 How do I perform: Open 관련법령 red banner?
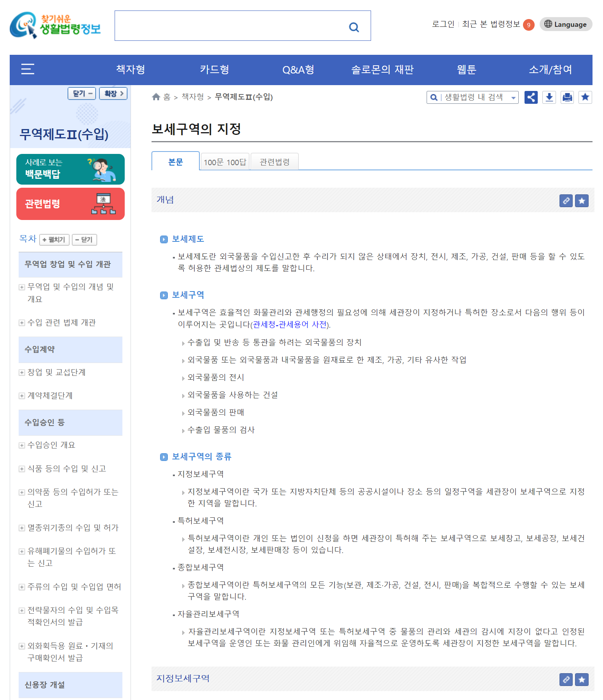(70, 204)
